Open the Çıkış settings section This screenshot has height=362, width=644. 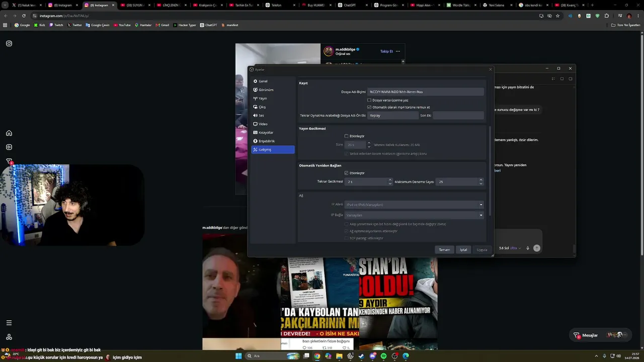(x=273, y=107)
